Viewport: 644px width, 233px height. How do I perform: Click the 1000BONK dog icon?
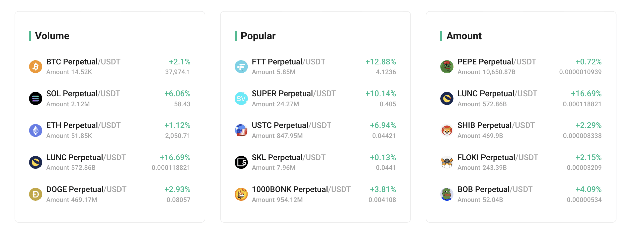click(241, 194)
